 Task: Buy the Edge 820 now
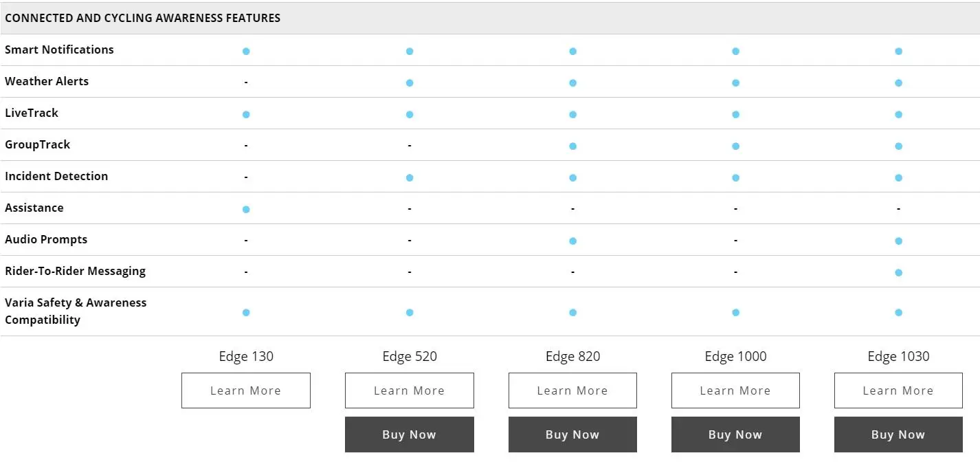572,434
